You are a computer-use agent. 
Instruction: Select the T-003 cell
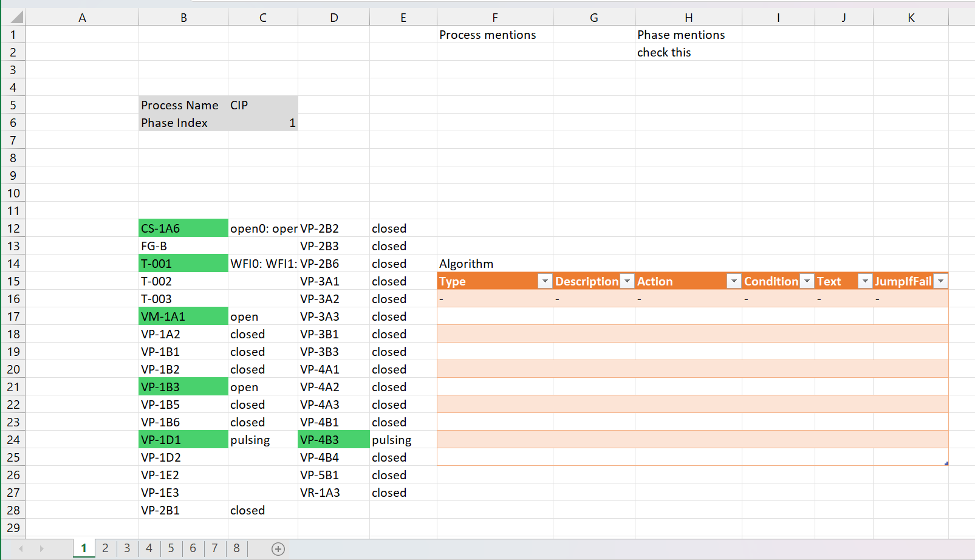(x=183, y=299)
